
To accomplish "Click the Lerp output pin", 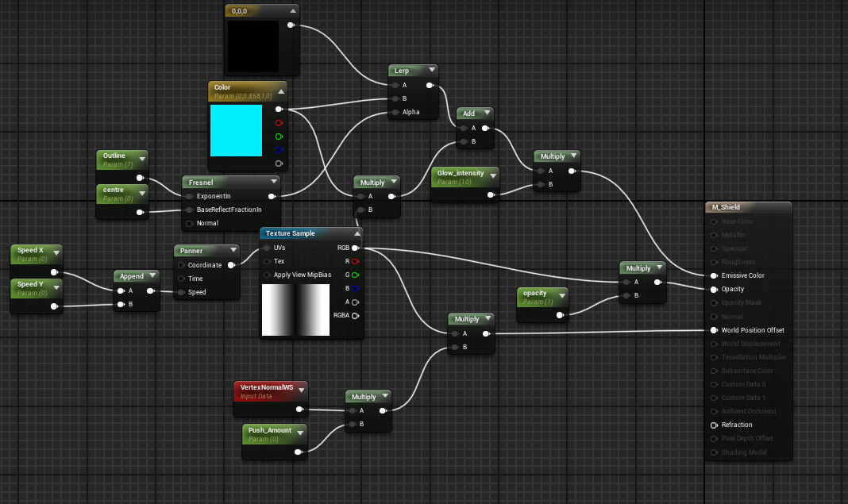I will pos(430,85).
